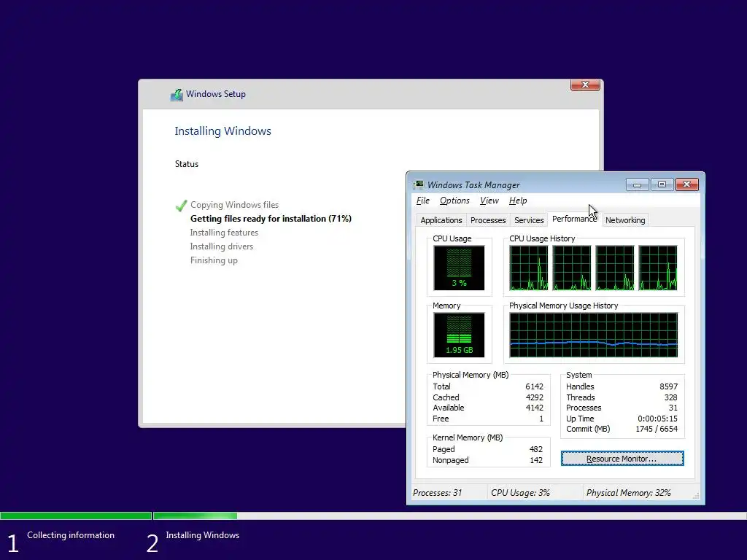The image size is (747, 560).
Task: Minimize the Windows Task Manager window
Action: point(637,184)
